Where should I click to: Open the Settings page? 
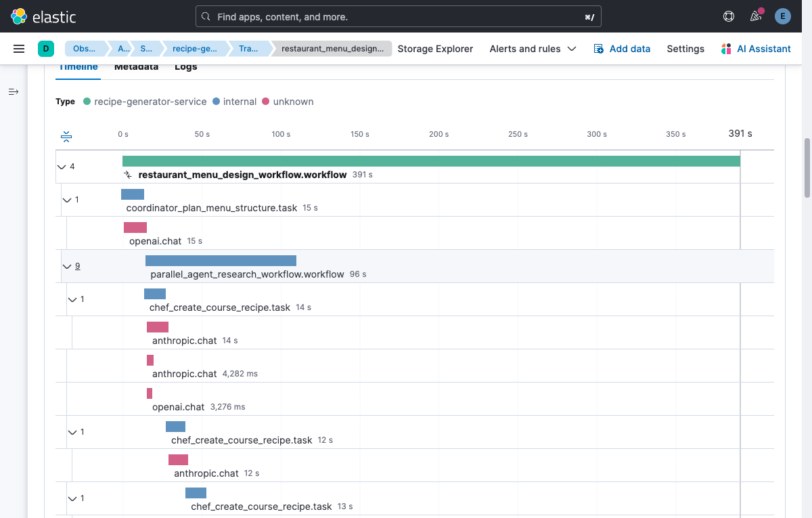pyautogui.click(x=685, y=48)
